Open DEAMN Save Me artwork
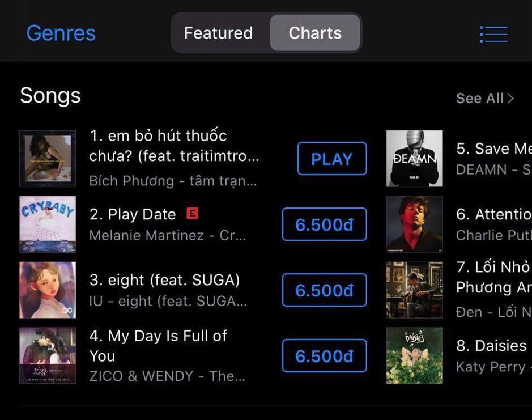The image size is (532, 420). (414, 159)
